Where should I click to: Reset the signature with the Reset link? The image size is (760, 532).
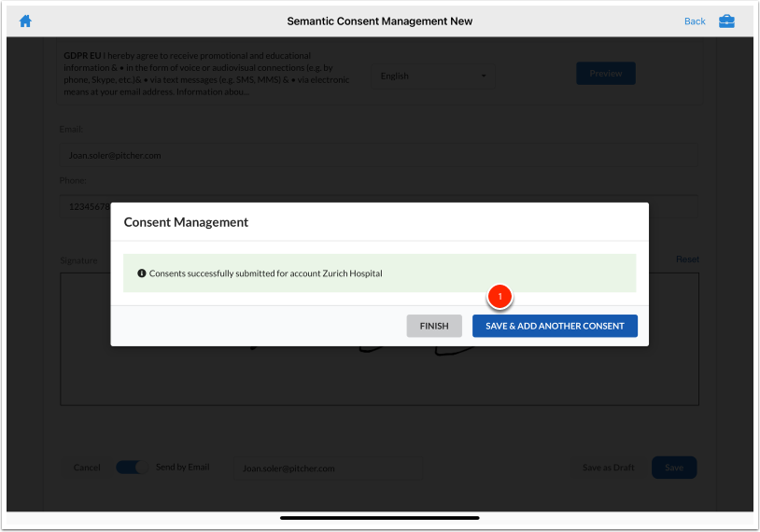(687, 259)
